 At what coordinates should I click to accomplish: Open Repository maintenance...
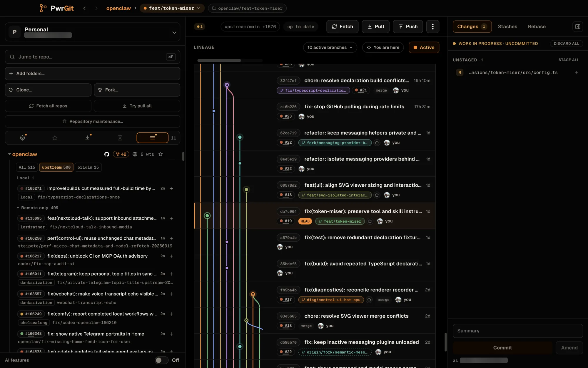(92, 121)
